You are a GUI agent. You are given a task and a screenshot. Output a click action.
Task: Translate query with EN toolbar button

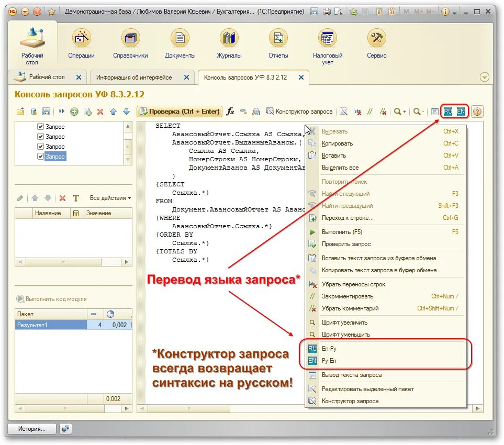pos(461,111)
